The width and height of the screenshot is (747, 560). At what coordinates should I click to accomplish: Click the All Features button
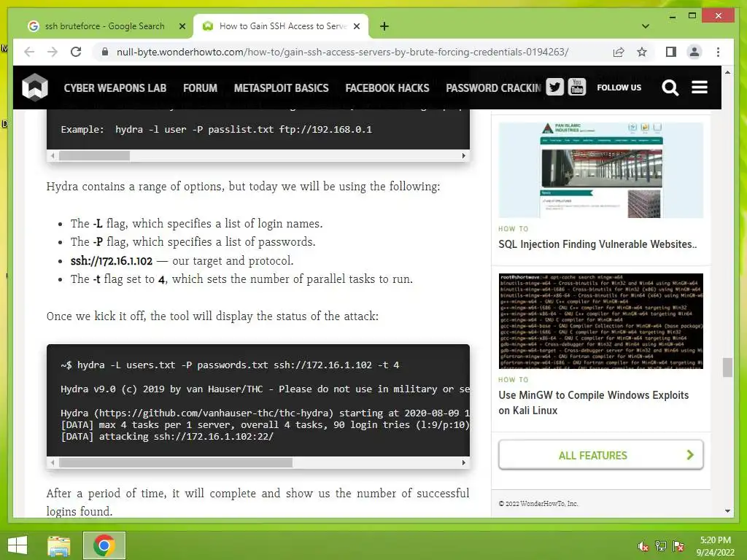click(601, 455)
